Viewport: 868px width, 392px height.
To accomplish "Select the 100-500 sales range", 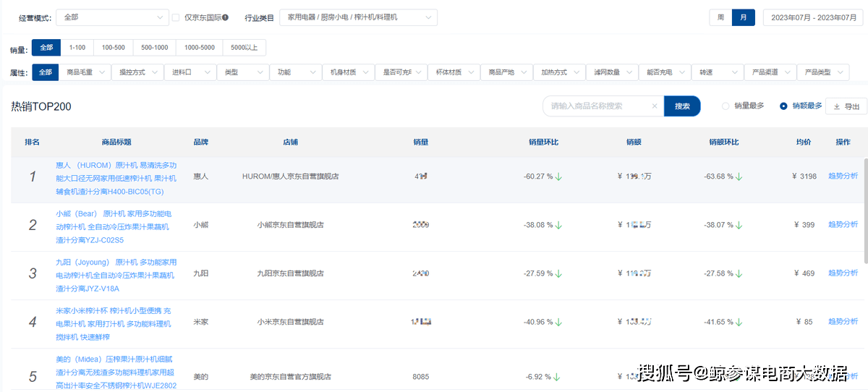I will pyautogui.click(x=113, y=48).
